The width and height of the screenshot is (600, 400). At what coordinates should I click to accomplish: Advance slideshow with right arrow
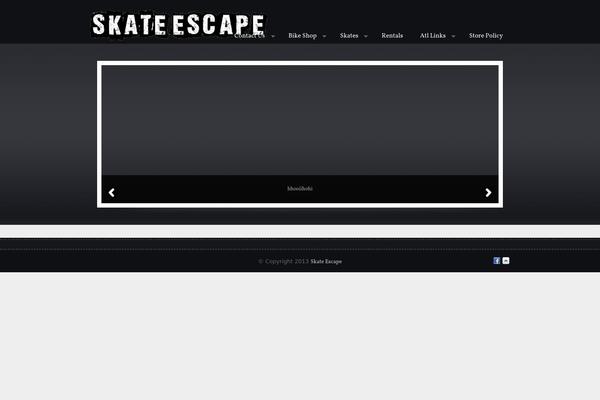(488, 193)
